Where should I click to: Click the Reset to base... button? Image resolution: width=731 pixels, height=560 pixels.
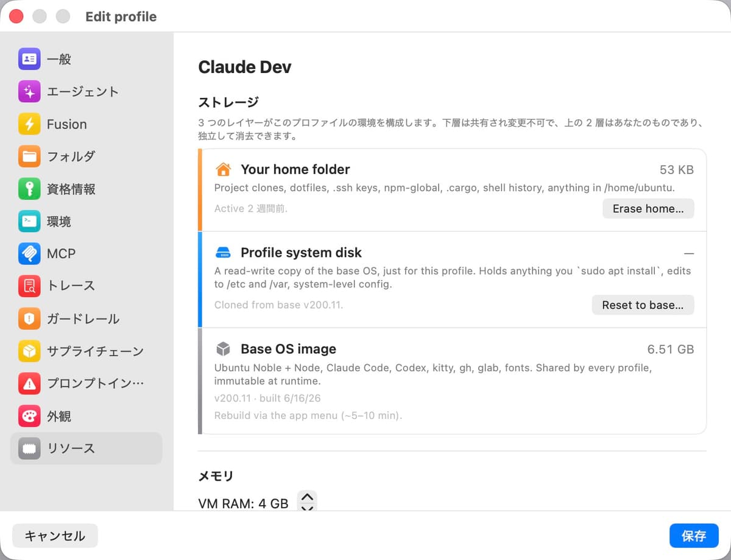point(643,305)
